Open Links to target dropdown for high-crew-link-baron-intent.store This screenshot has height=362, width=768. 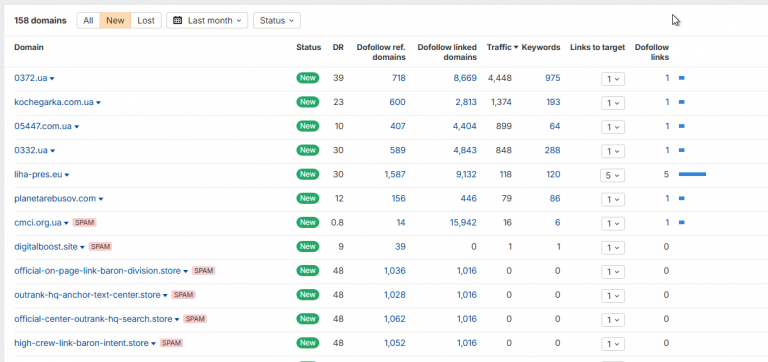[x=613, y=343]
